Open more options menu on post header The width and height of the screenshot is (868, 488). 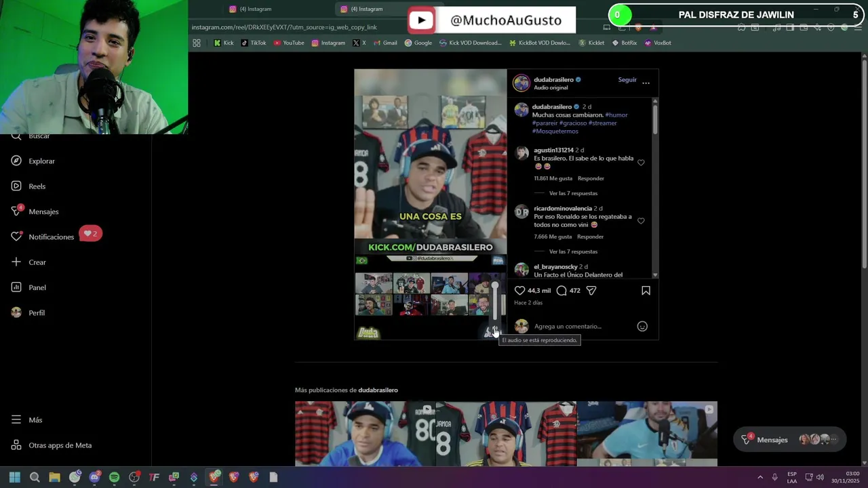tap(646, 83)
